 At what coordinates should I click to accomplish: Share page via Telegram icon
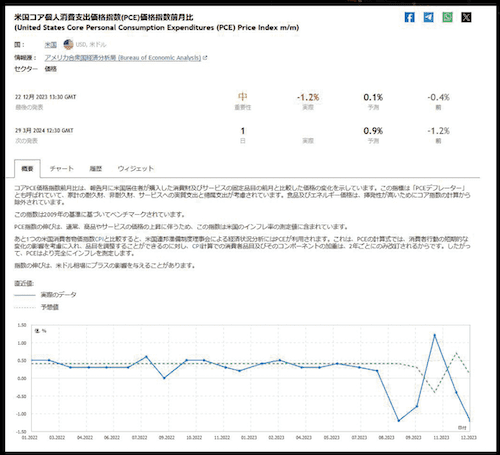point(428,17)
